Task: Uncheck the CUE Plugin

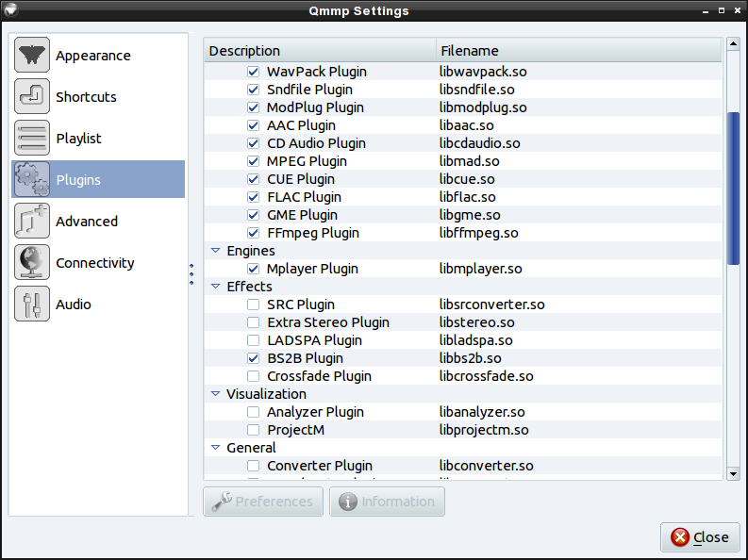Action: tap(254, 179)
